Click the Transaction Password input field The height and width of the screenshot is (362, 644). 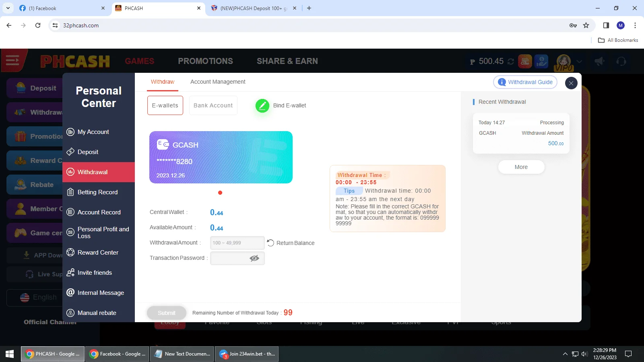click(x=237, y=258)
